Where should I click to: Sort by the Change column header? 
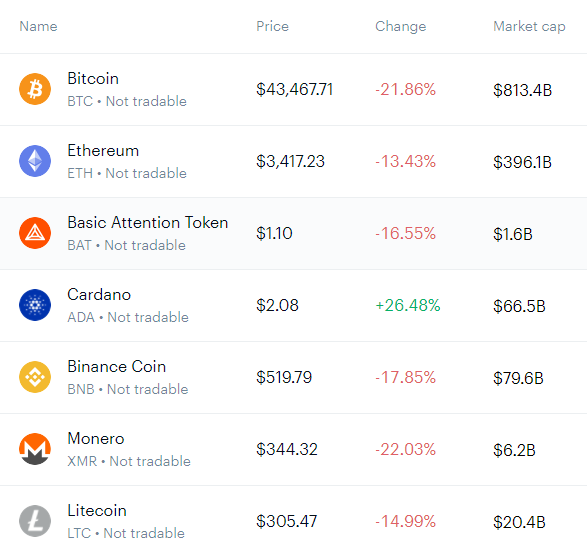pyautogui.click(x=401, y=26)
